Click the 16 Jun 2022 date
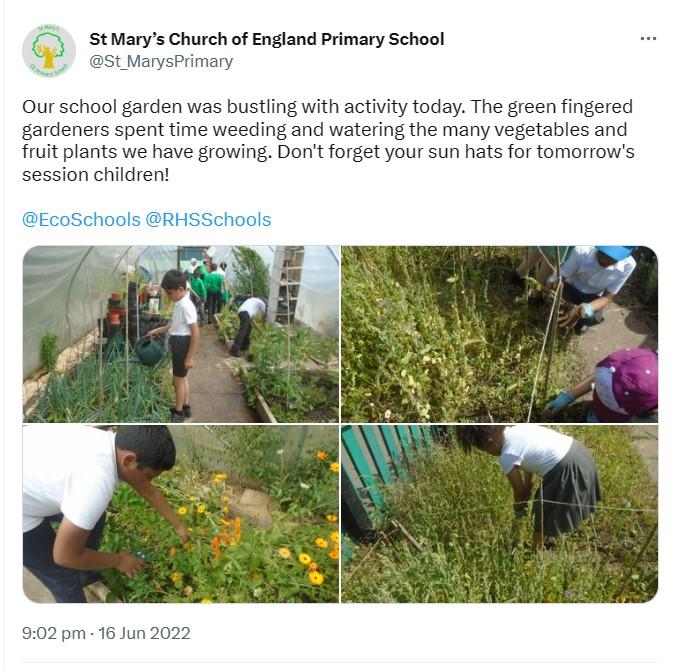675x671 pixels. pyautogui.click(x=144, y=633)
